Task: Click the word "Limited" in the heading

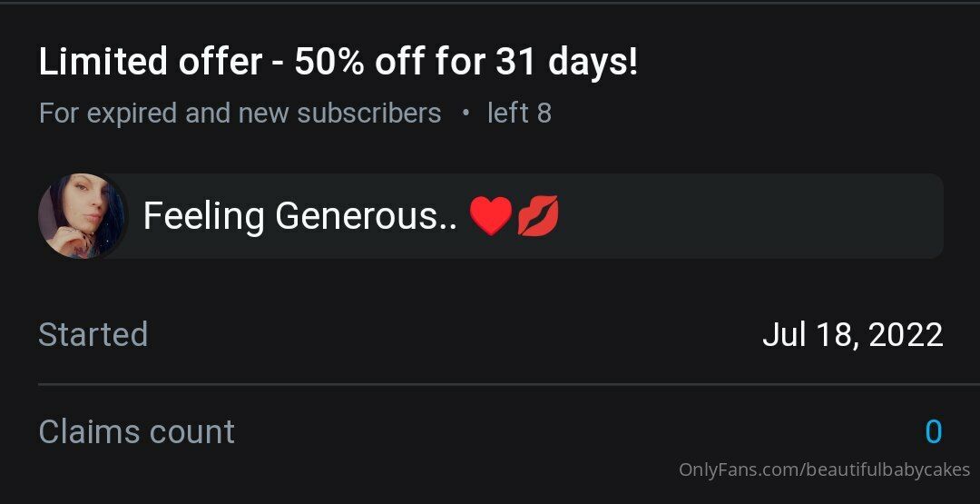Action: [103, 62]
